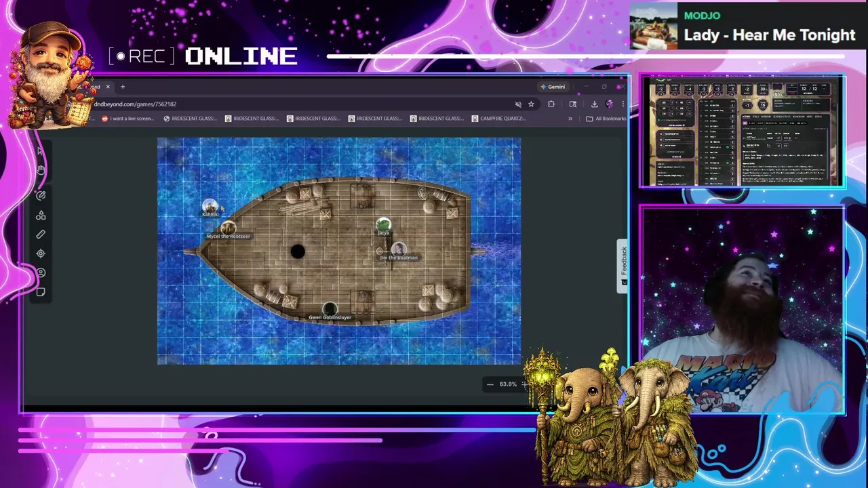The image size is (868, 488).
Task: Click the character sheet thumbnail overlay
Action: (x=743, y=132)
